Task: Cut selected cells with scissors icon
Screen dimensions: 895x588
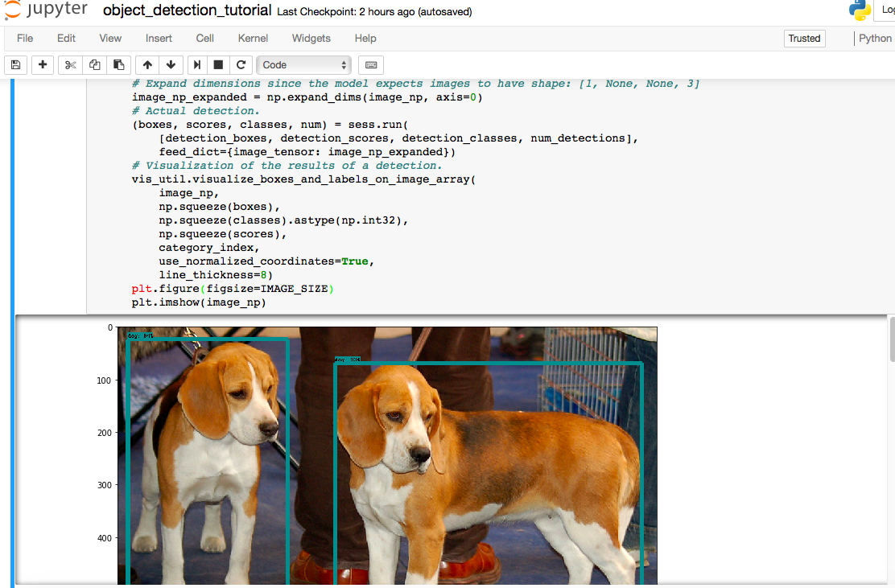Action: coord(70,65)
